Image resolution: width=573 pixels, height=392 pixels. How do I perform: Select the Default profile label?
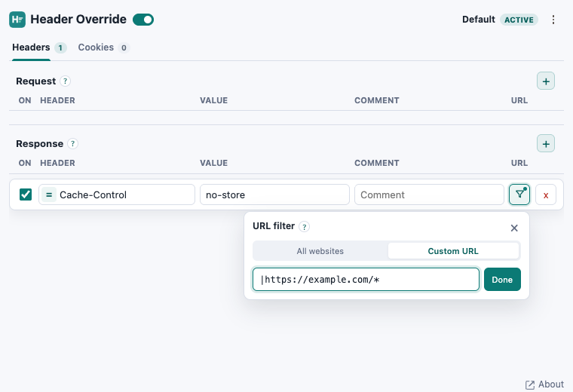coord(478,20)
